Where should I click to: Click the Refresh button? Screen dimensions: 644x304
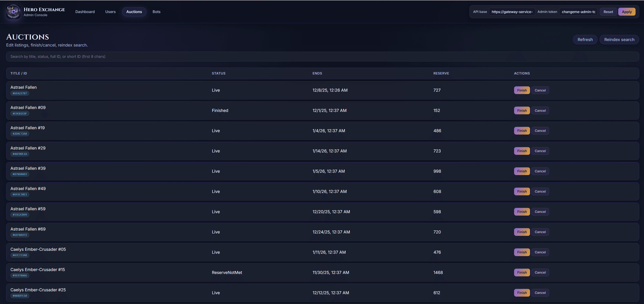coord(585,39)
